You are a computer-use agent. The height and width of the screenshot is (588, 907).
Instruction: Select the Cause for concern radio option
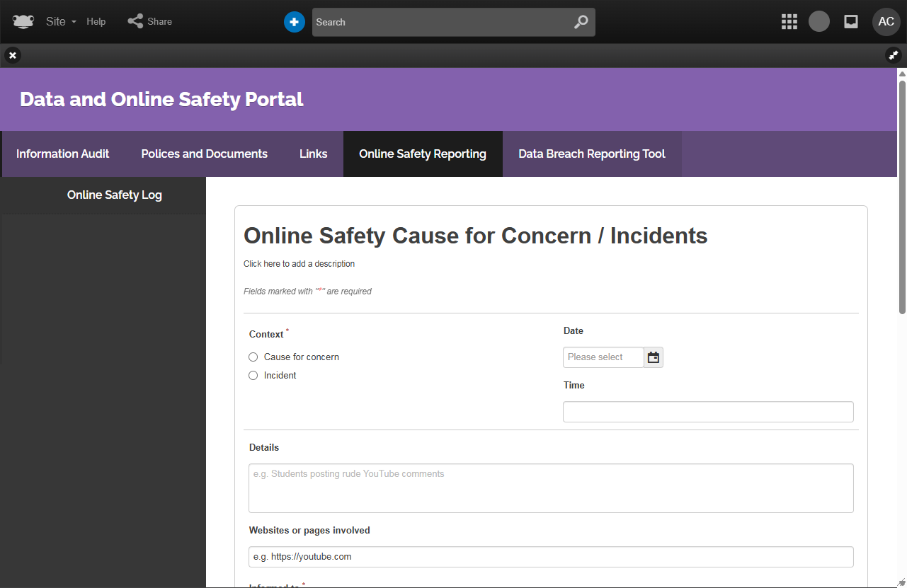(x=253, y=357)
